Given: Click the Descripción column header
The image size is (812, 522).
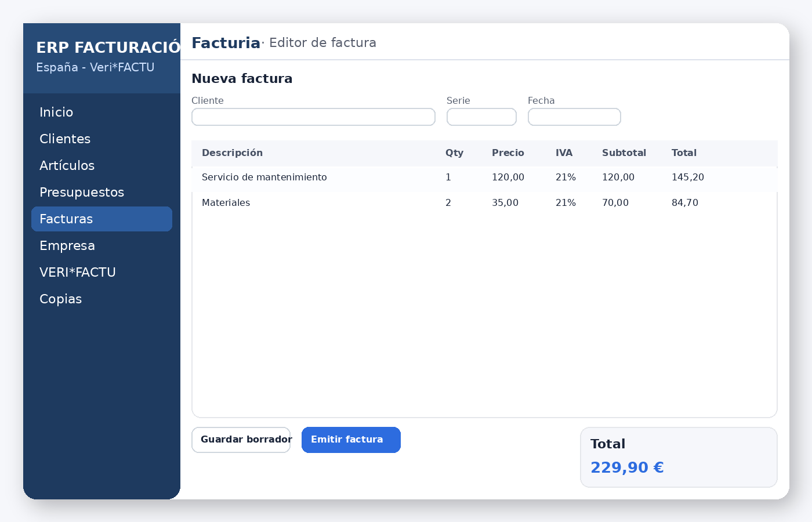Looking at the screenshot, I should click(232, 153).
